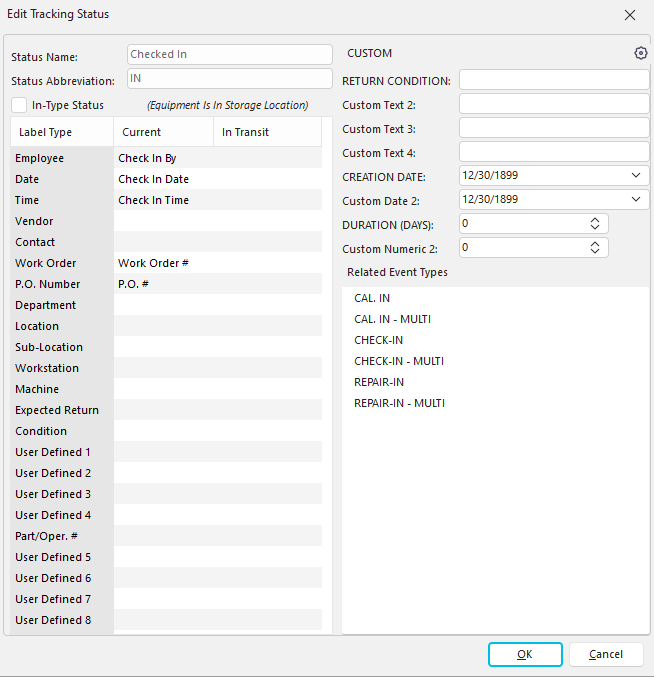This screenshot has width=654, height=677.
Task: Focus the RETURN CONDITION text field
Action: click(554, 80)
